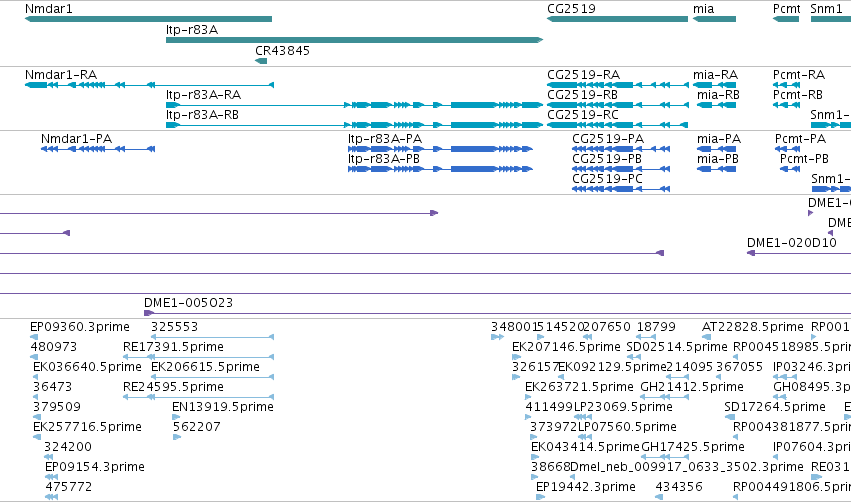851x502 pixels.
Task: Click the Itp-r83A gene span
Action: click(354, 40)
